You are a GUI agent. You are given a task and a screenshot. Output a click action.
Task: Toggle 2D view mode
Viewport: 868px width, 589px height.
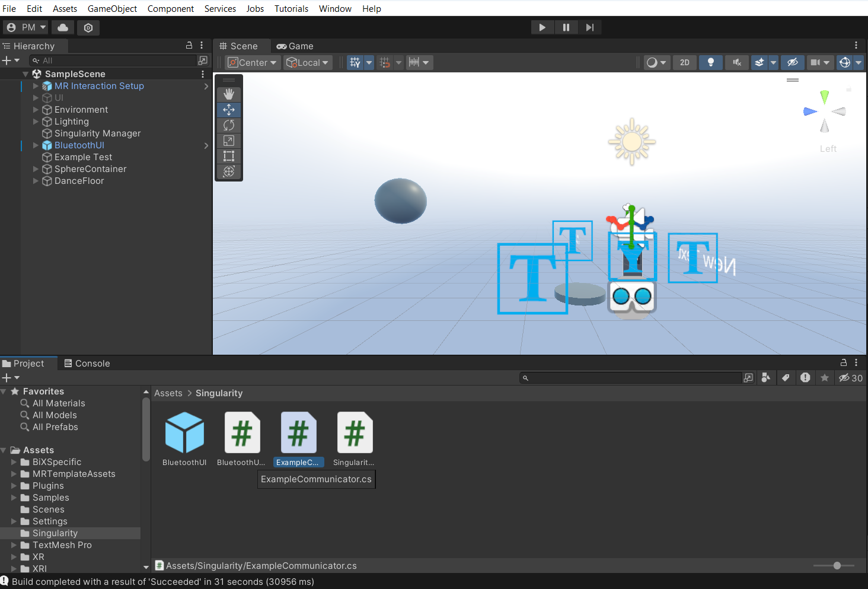[x=685, y=62]
